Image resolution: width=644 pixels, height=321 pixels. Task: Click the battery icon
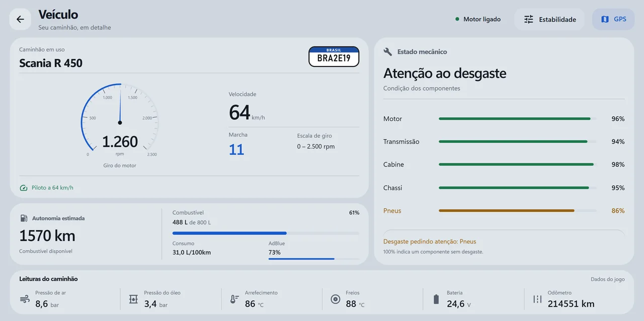(436, 299)
